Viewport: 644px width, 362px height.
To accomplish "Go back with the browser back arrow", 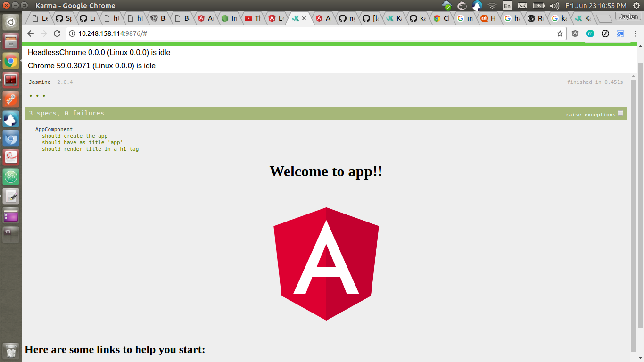I will coord(31,33).
